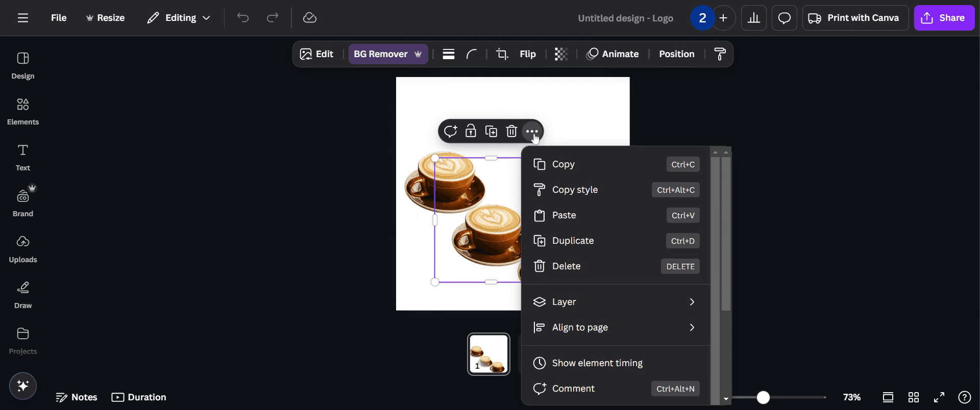
Task: Click the corner rounding icon
Action: coord(472,54)
